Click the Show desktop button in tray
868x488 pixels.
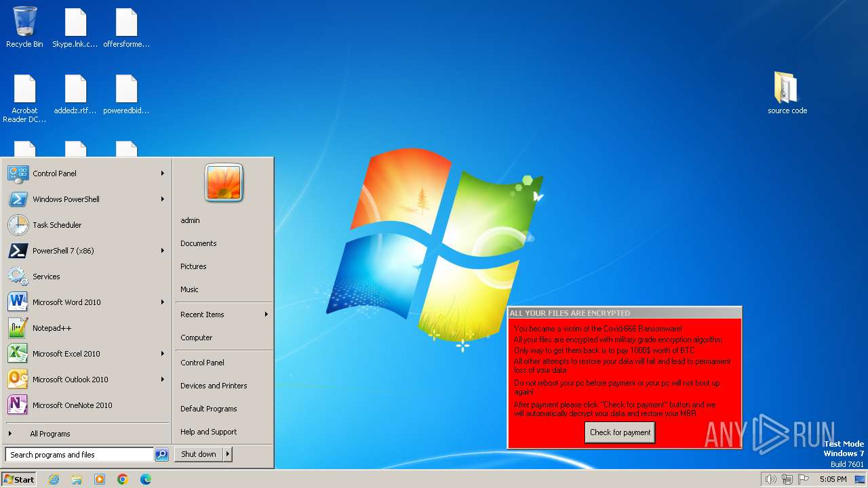(860, 479)
